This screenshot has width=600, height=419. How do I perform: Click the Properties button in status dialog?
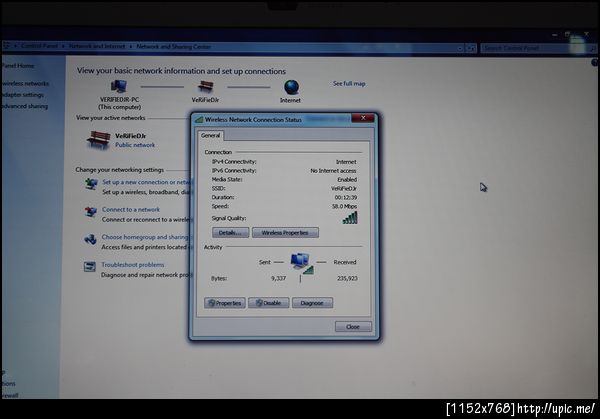pyautogui.click(x=225, y=303)
